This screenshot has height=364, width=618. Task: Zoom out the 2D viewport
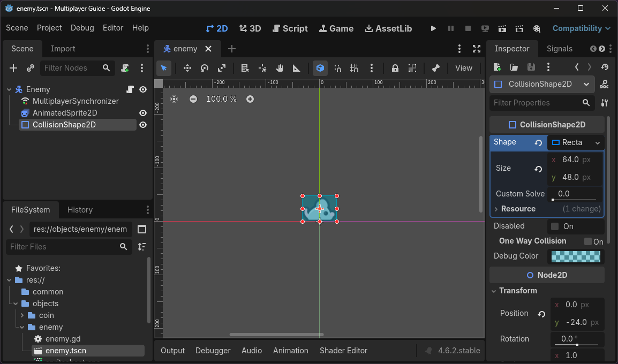click(193, 99)
